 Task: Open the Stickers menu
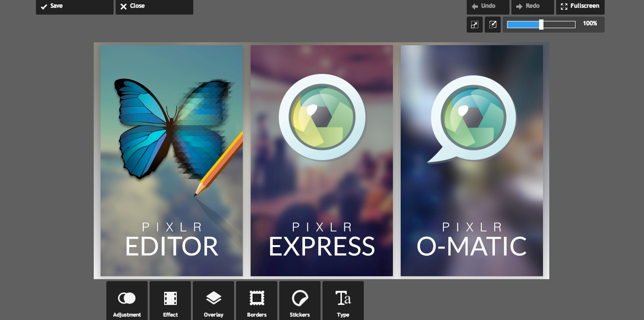(x=300, y=301)
